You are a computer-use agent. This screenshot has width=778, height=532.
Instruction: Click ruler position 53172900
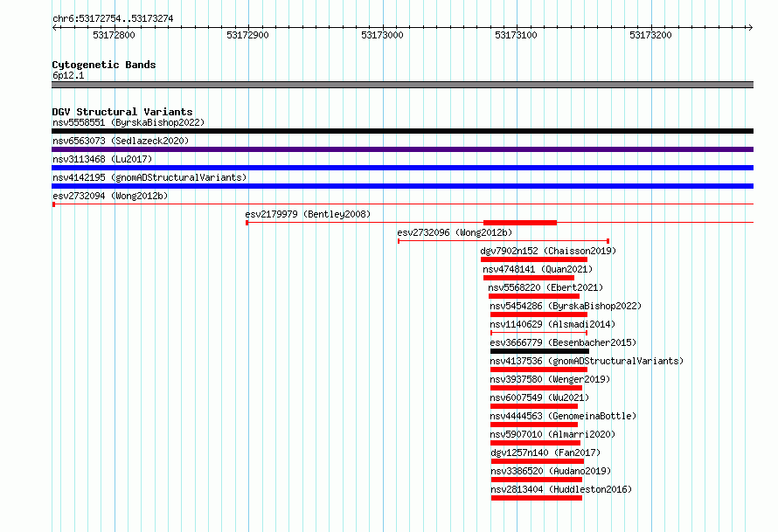[247, 35]
